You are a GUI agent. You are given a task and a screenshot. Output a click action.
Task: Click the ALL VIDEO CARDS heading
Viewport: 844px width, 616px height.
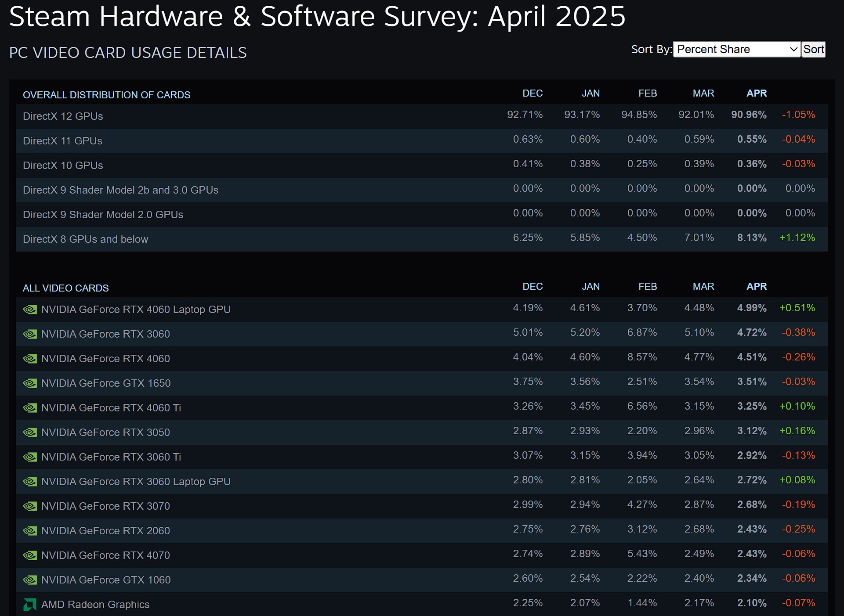pyautogui.click(x=66, y=288)
